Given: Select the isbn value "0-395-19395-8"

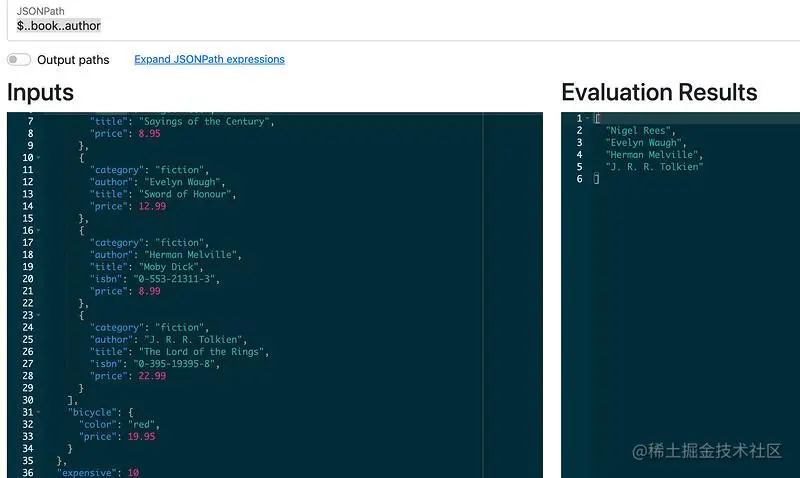Looking at the screenshot, I should [x=174, y=364].
